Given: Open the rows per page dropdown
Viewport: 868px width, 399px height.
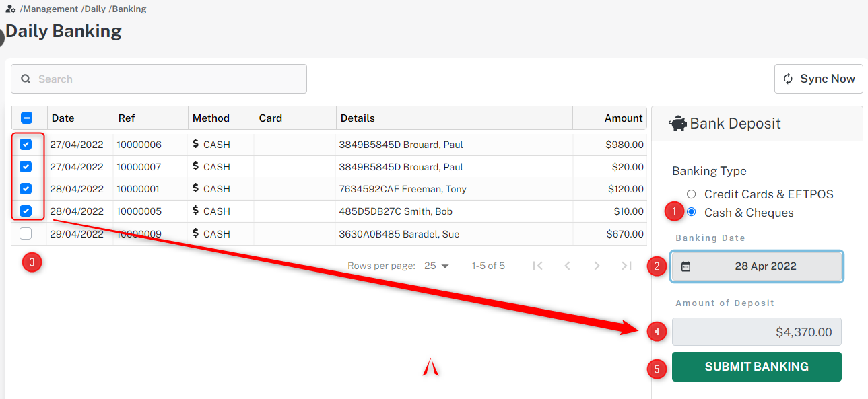Looking at the screenshot, I should [436, 266].
